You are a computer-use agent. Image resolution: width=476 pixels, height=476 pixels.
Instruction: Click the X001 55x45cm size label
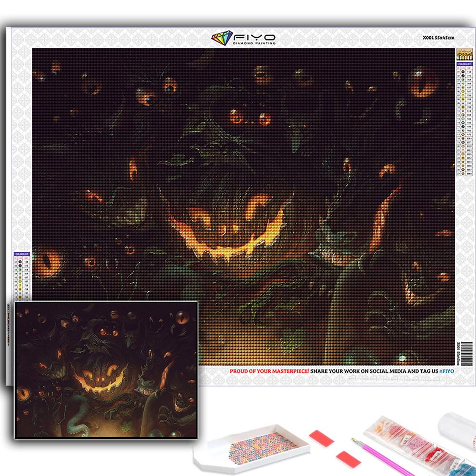point(437,38)
